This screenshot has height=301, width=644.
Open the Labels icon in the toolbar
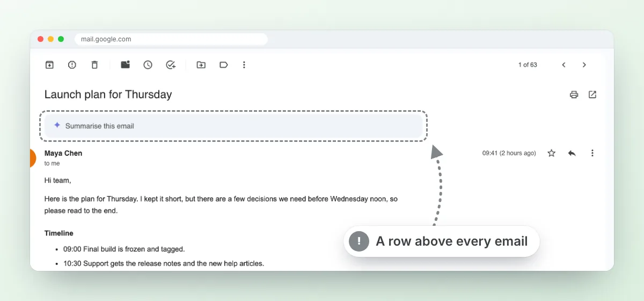[x=224, y=65]
